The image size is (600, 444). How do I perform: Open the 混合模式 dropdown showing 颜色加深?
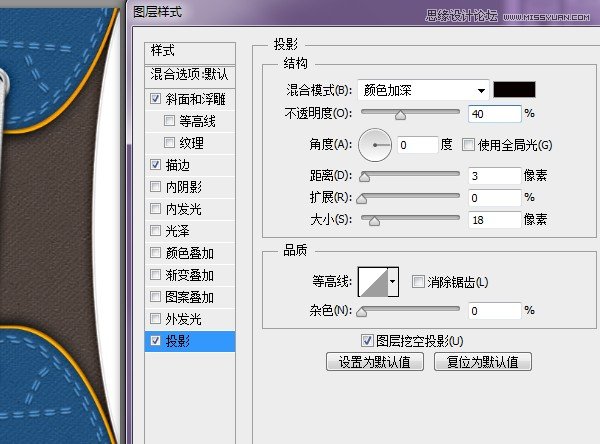[424, 90]
